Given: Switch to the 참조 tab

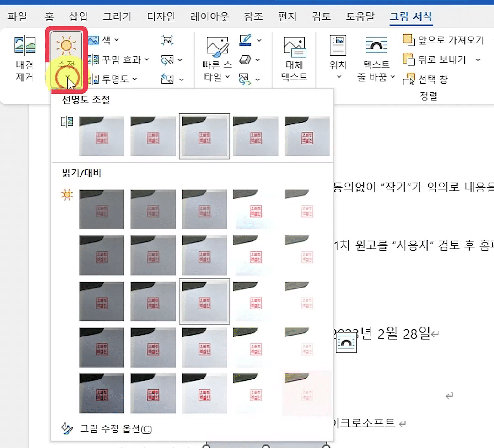Looking at the screenshot, I should coord(253,16).
